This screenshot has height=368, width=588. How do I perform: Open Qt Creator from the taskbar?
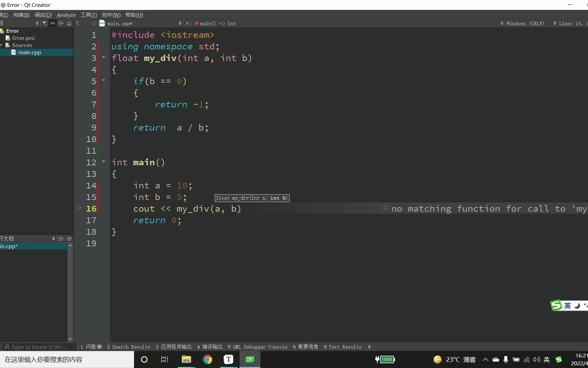pyautogui.click(x=250, y=359)
